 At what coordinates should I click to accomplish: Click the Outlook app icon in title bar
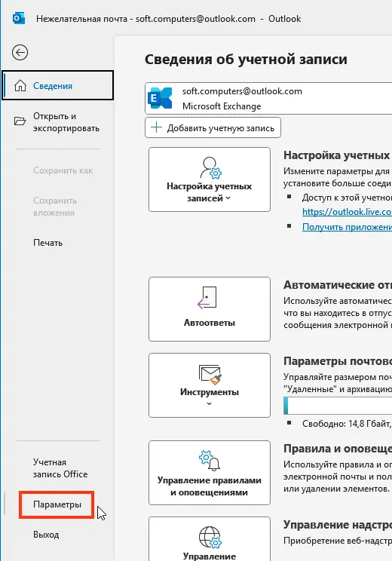click(19, 18)
